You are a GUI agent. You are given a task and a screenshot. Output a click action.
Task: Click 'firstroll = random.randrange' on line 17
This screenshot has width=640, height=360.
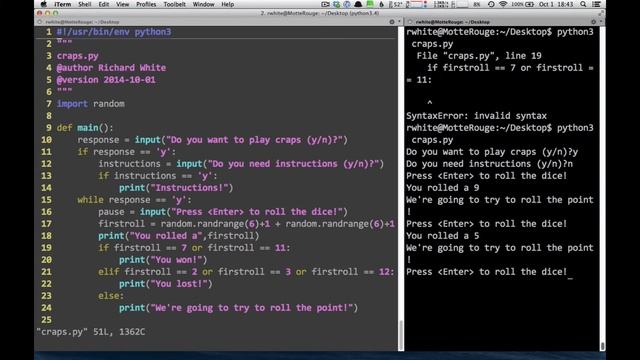(x=246, y=224)
